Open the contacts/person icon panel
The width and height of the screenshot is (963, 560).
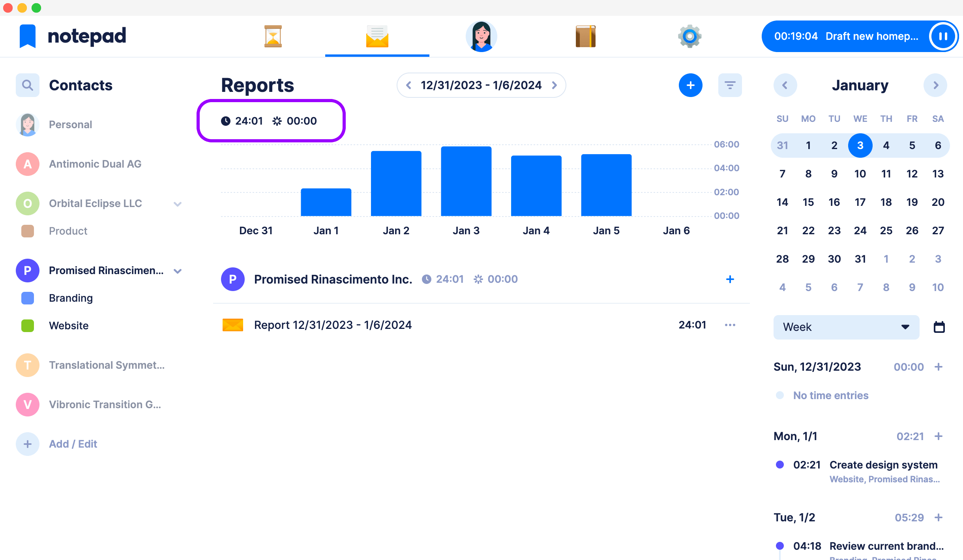click(481, 37)
